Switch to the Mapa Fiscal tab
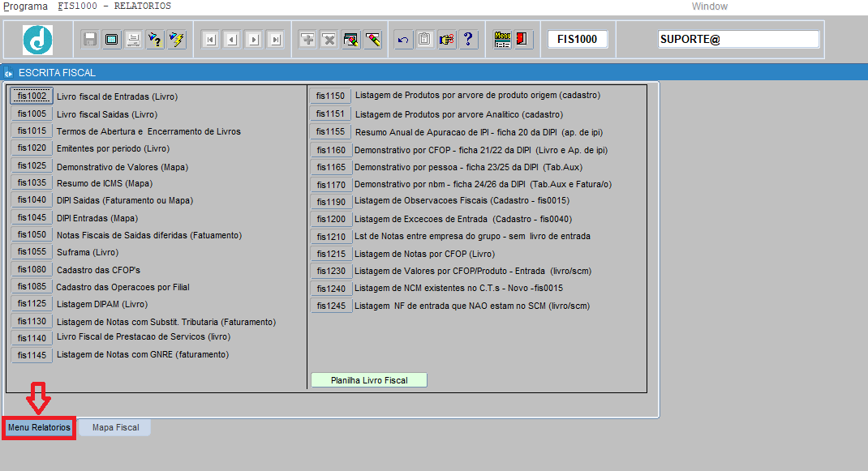This screenshot has height=471, width=868. pos(115,427)
